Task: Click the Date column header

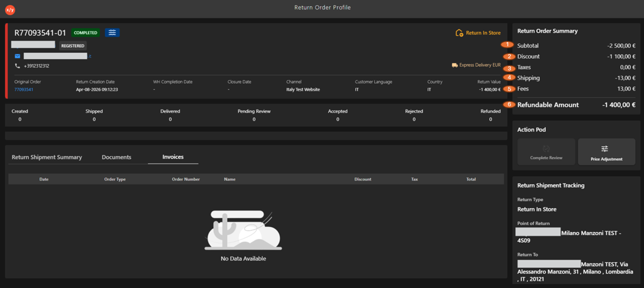Action: coord(44,179)
